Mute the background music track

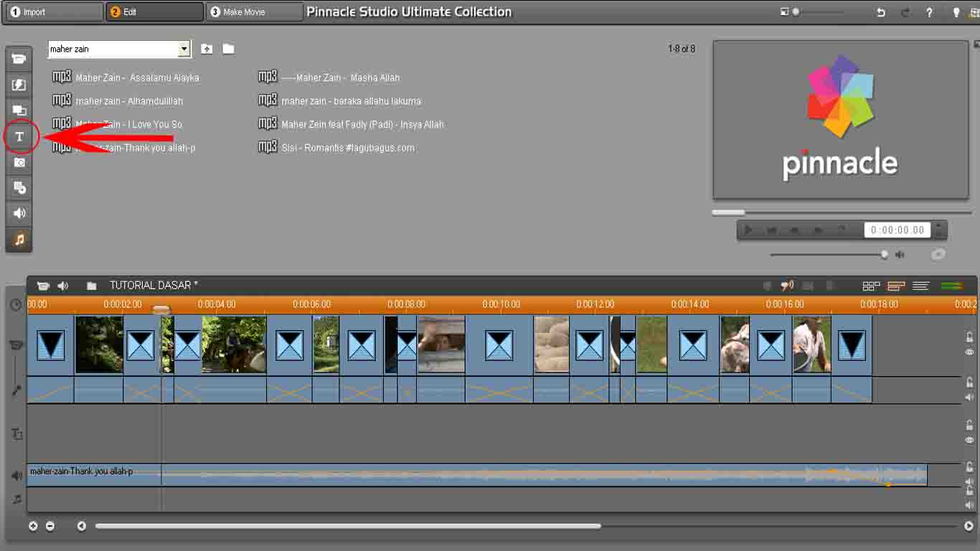pos(969,505)
